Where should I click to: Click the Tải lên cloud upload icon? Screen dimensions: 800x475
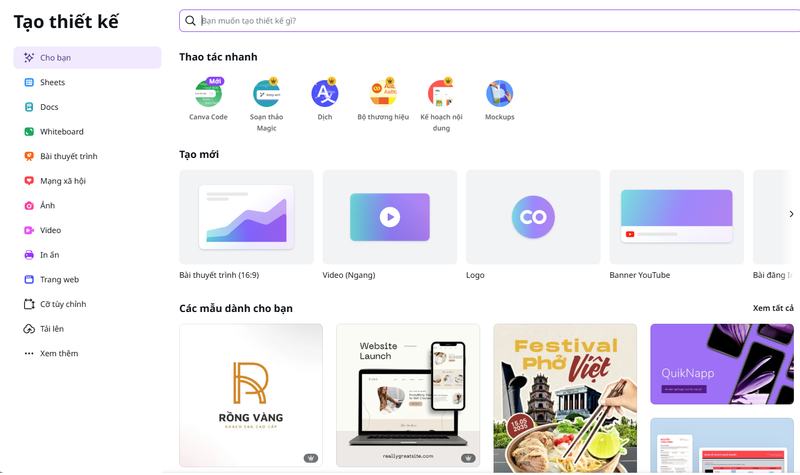tap(29, 329)
